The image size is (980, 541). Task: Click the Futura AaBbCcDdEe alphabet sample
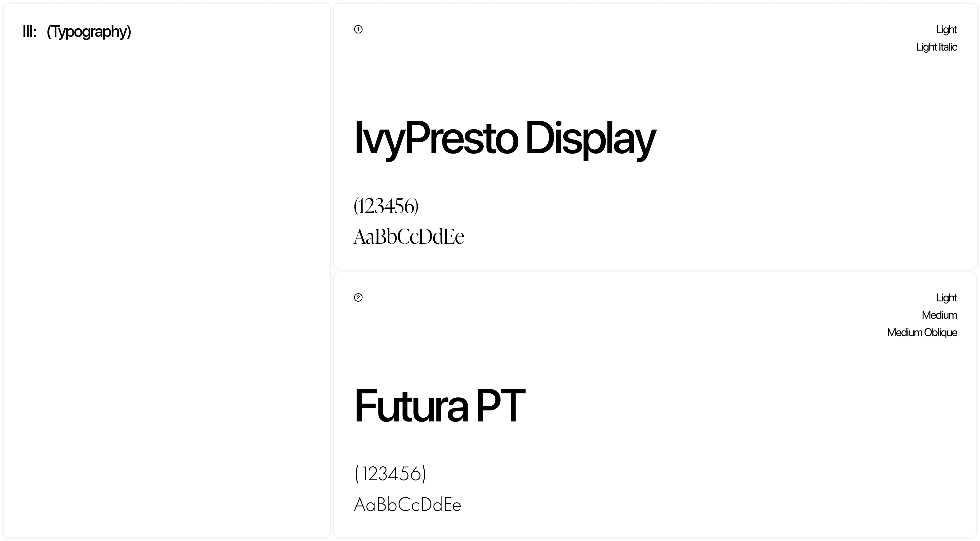click(407, 505)
